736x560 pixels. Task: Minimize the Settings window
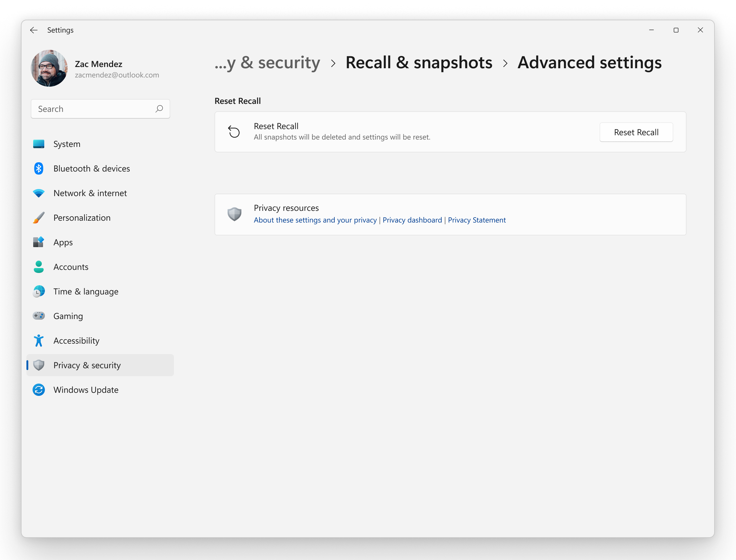(651, 30)
